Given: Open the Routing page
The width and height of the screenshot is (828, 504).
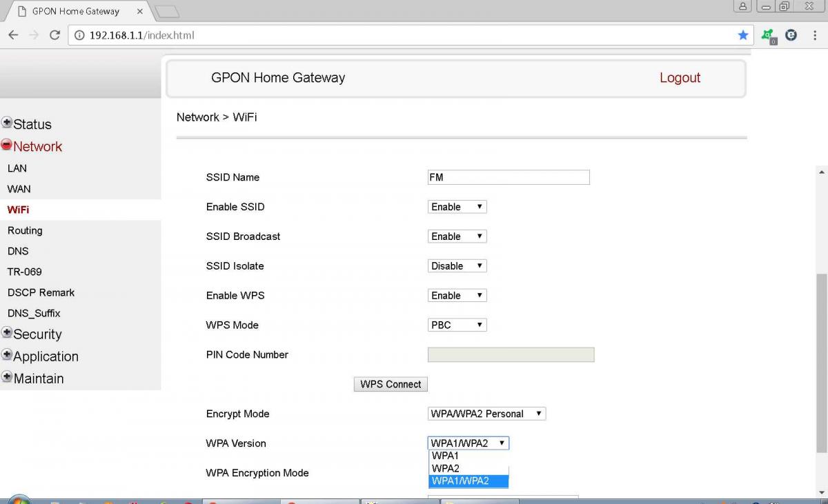Looking at the screenshot, I should coord(25,230).
